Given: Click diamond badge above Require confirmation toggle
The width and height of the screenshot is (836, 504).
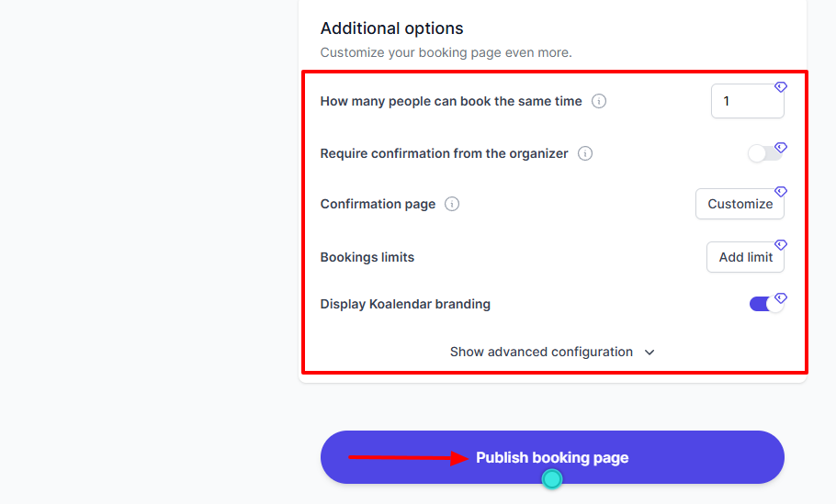Looking at the screenshot, I should pos(781,147).
